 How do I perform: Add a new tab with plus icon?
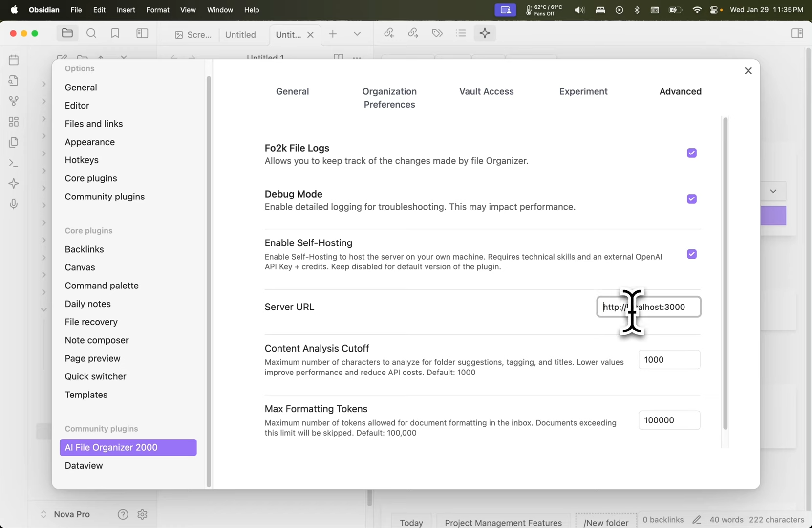tap(333, 34)
